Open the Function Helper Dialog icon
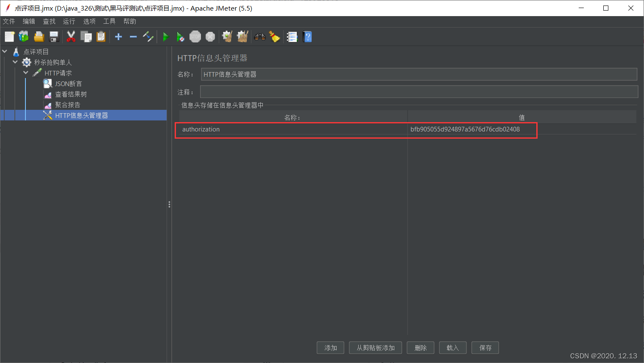Image resolution: width=644 pixels, height=363 pixels. point(292,36)
